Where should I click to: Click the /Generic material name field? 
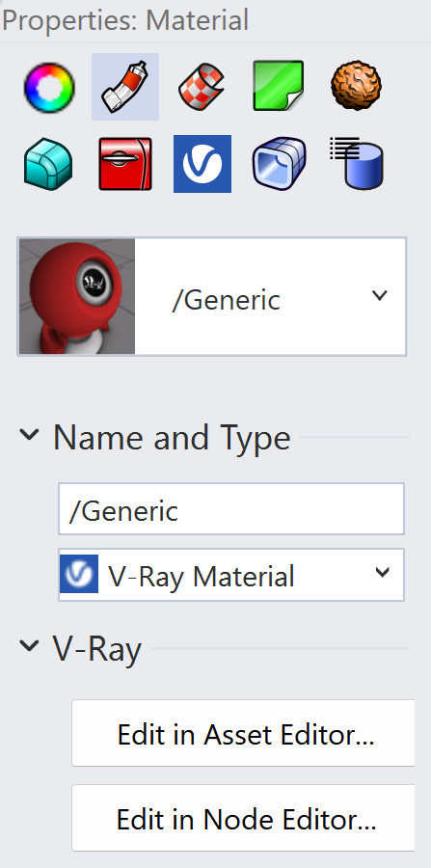[x=231, y=508]
